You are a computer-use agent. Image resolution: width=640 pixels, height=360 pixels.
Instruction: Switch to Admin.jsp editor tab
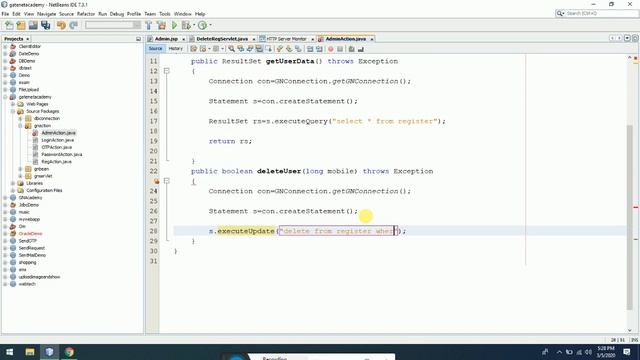(x=166, y=39)
